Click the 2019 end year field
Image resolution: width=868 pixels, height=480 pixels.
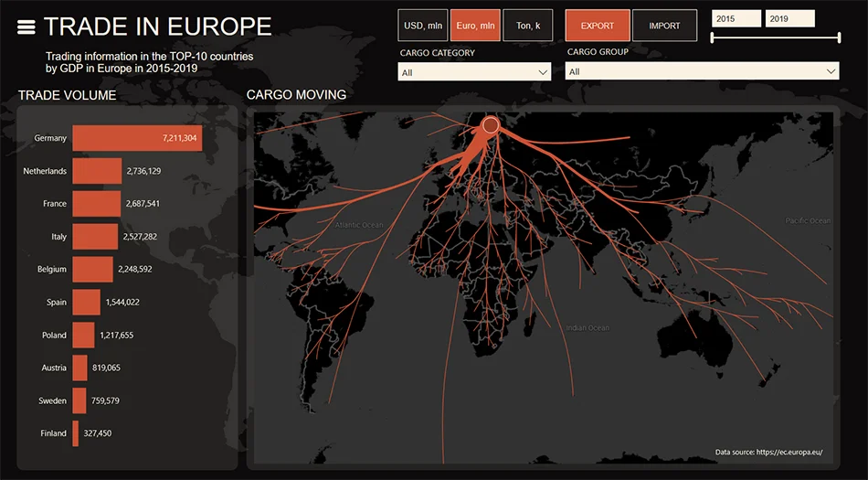pos(790,19)
